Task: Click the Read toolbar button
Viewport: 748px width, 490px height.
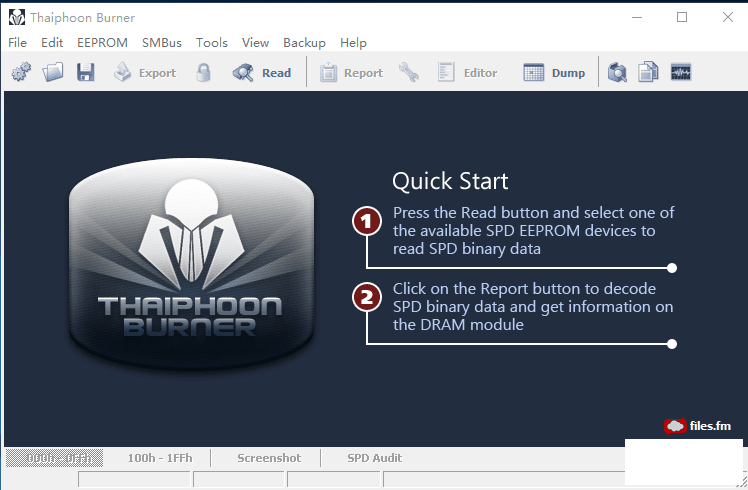Action: (x=262, y=73)
